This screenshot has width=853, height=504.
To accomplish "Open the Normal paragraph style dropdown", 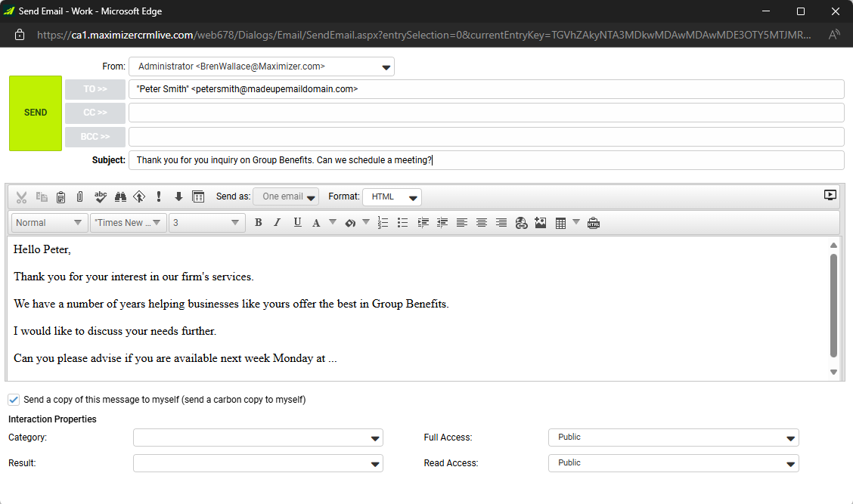I will pos(49,223).
